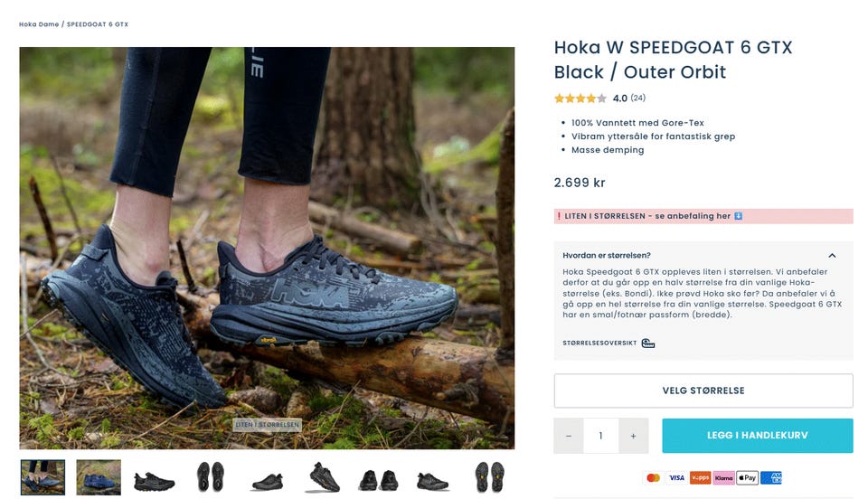Image resolution: width=868 pixels, height=499 pixels.
Task: Collapse the 'Hvordan er størrelsen?' section
Action: (832, 256)
